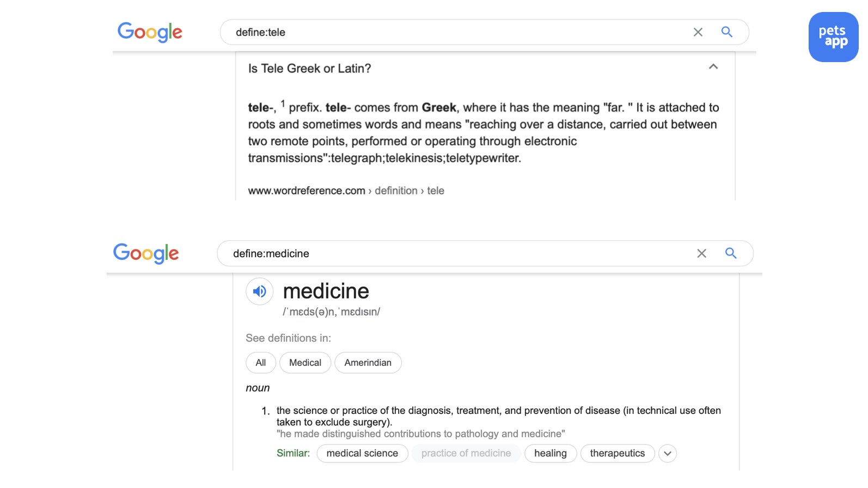Click 'medical science' similar word
The height and width of the screenshot is (488, 868).
tap(362, 453)
